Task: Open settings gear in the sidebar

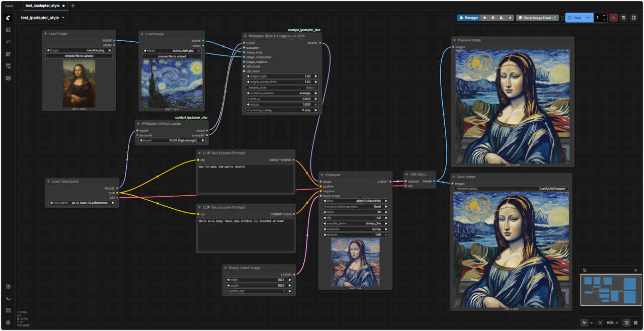Action: pos(8,322)
